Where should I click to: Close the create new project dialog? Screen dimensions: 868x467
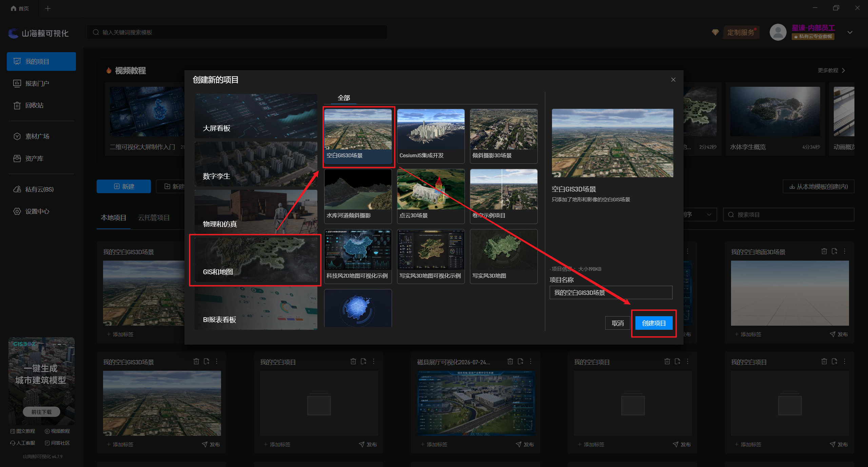coord(673,80)
